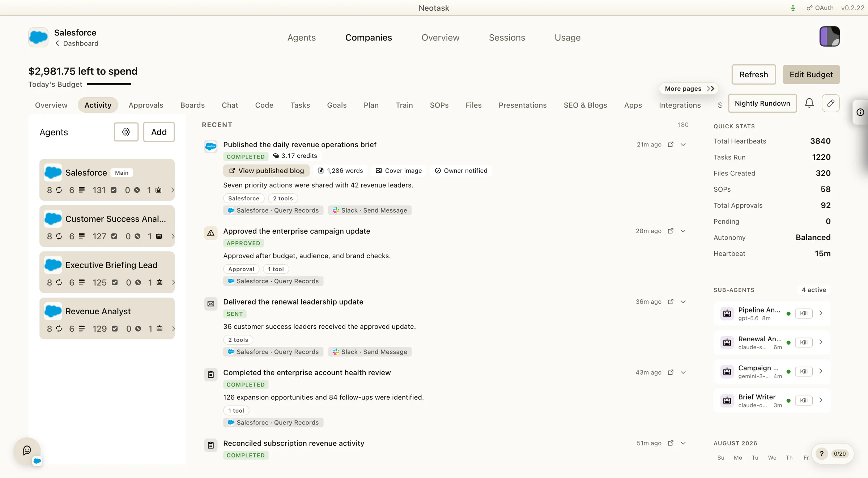Expand the renewal leadership update entry

(683, 302)
